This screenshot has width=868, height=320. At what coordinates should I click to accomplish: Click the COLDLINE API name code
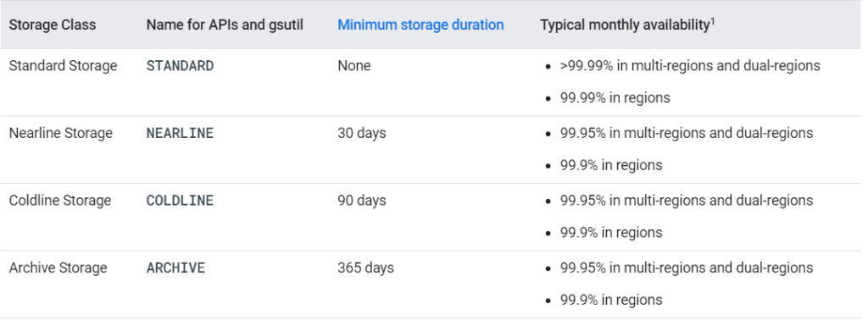[x=180, y=201]
